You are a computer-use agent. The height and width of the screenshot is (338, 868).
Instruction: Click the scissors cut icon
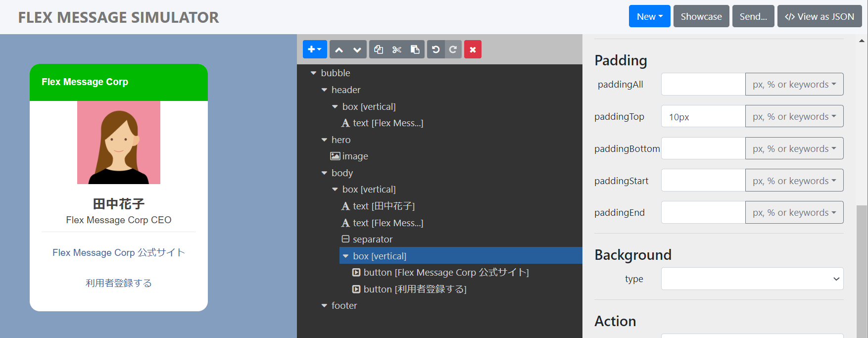tap(397, 49)
